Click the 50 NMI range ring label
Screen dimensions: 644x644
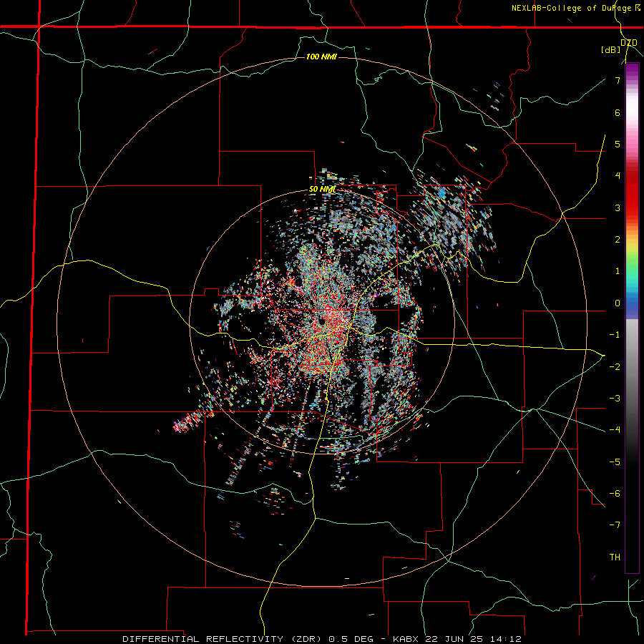pyautogui.click(x=323, y=190)
